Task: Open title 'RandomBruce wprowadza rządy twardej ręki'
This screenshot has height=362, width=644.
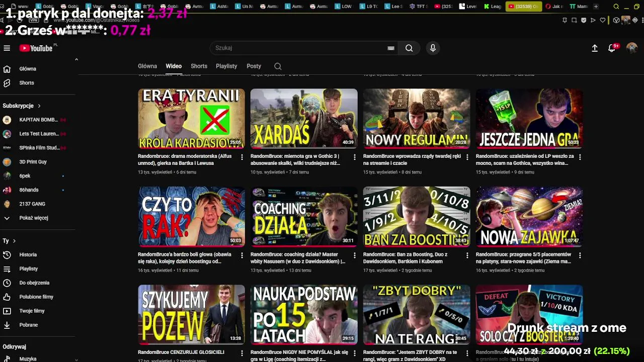Action: (412, 159)
